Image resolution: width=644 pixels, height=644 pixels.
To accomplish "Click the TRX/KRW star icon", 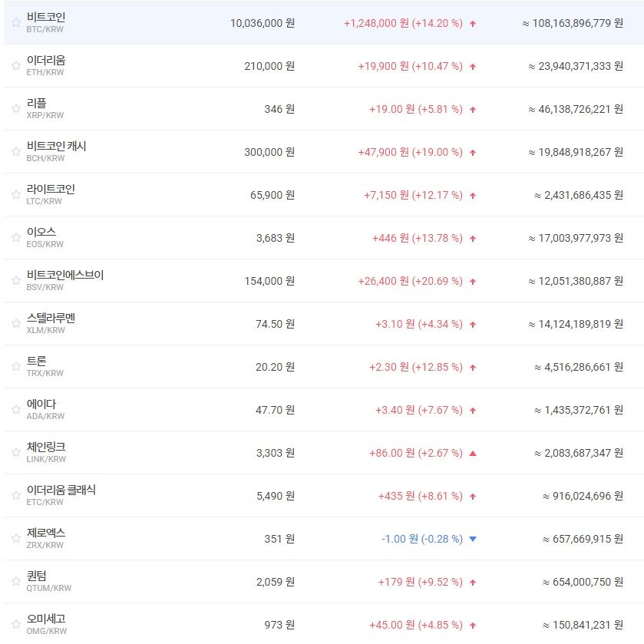I will [x=15, y=367].
